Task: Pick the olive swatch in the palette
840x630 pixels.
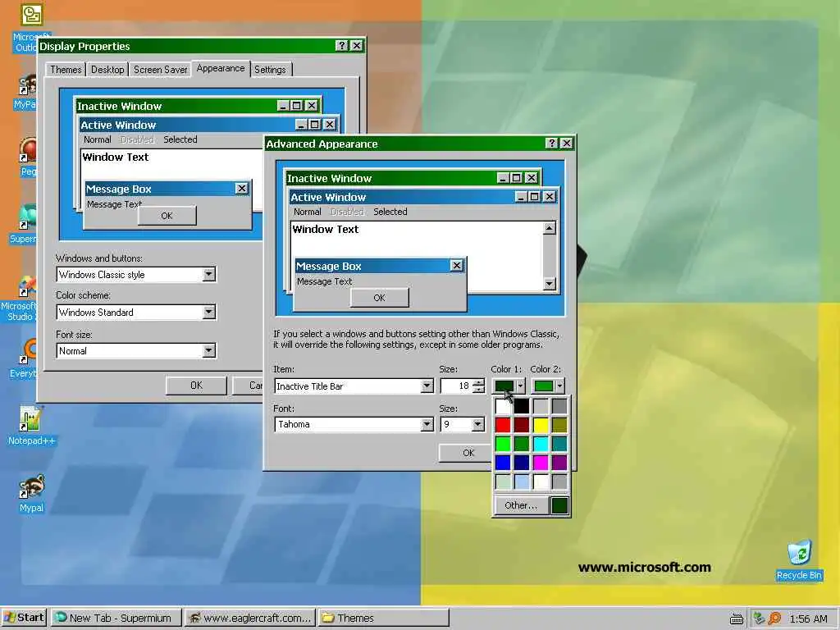Action: click(559, 426)
